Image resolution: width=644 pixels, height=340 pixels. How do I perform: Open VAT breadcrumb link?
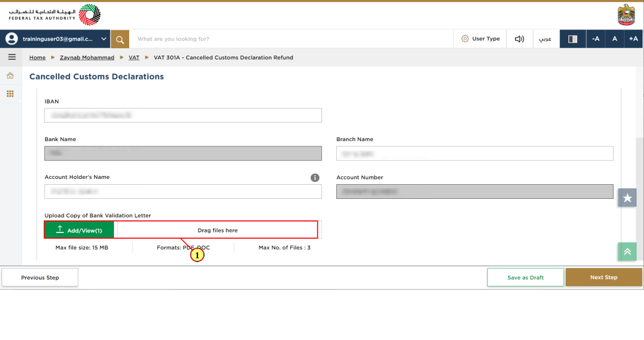[x=134, y=58]
